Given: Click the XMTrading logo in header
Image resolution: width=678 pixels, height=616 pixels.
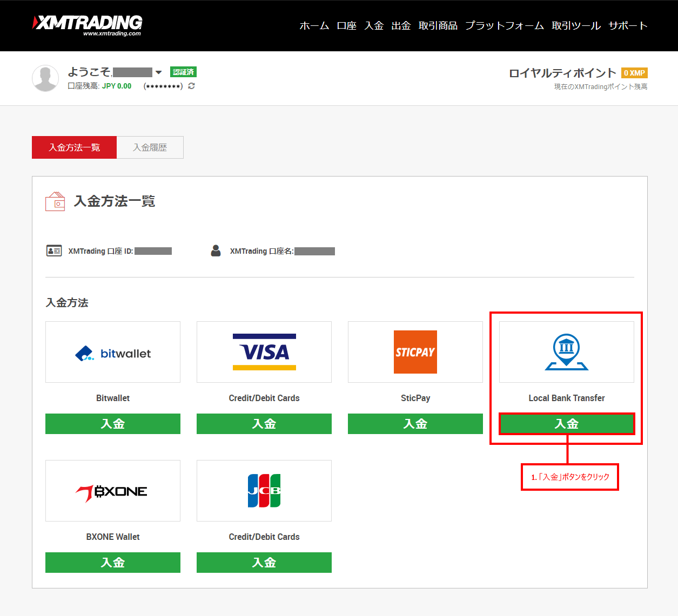Looking at the screenshot, I should pos(88,25).
